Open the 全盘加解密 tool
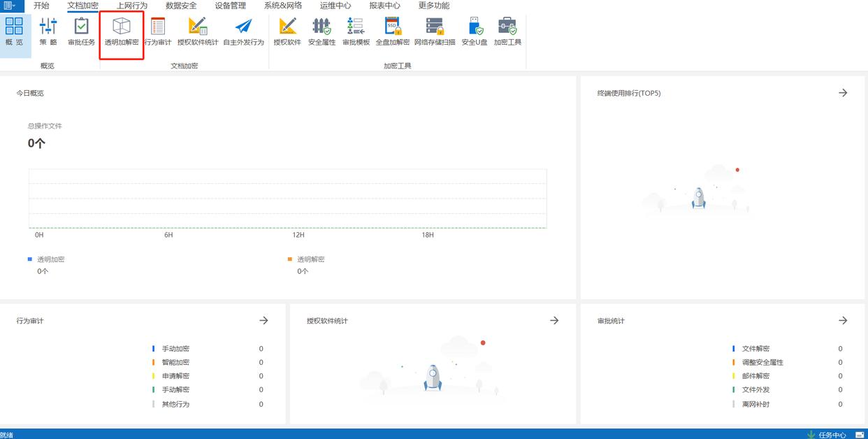Image resolution: width=868 pixels, height=439 pixels. pos(392,31)
